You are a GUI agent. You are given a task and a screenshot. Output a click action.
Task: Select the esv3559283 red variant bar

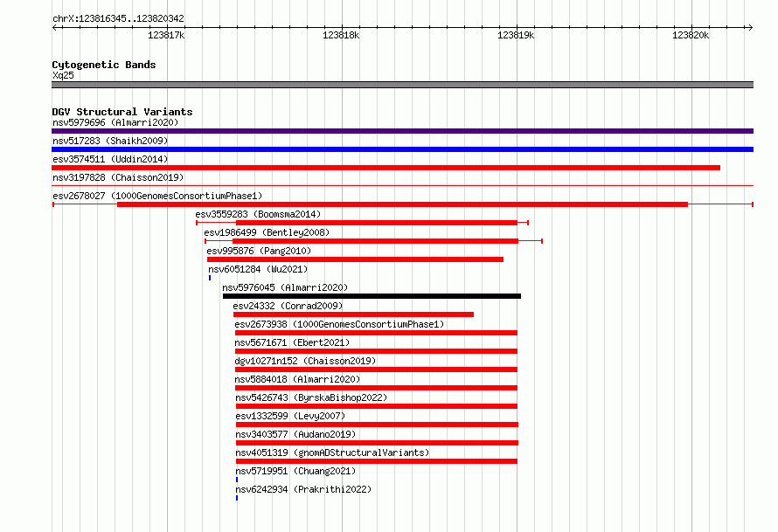tap(377, 223)
